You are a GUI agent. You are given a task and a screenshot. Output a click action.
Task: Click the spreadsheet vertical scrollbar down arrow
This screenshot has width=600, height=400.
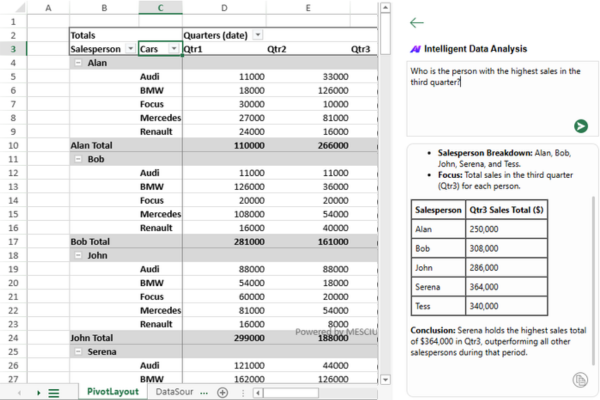(x=385, y=380)
